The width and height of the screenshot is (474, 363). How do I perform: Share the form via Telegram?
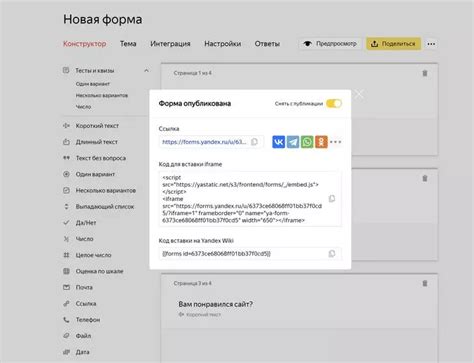point(293,142)
